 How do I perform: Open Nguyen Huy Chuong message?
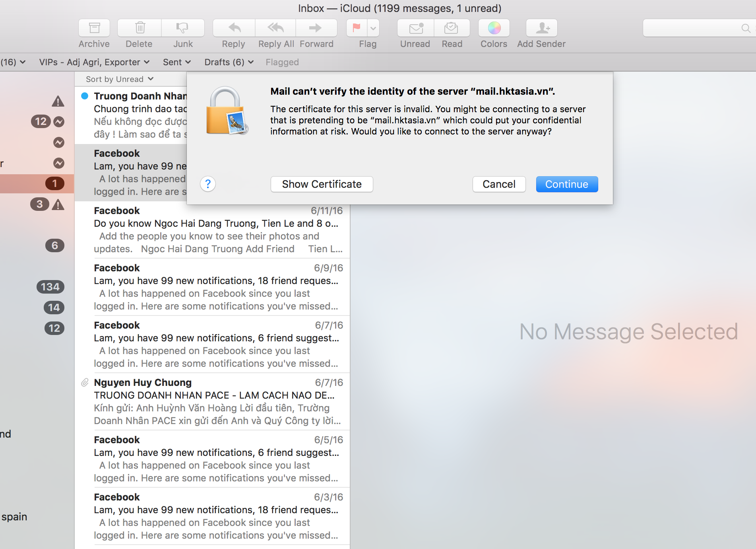213,402
